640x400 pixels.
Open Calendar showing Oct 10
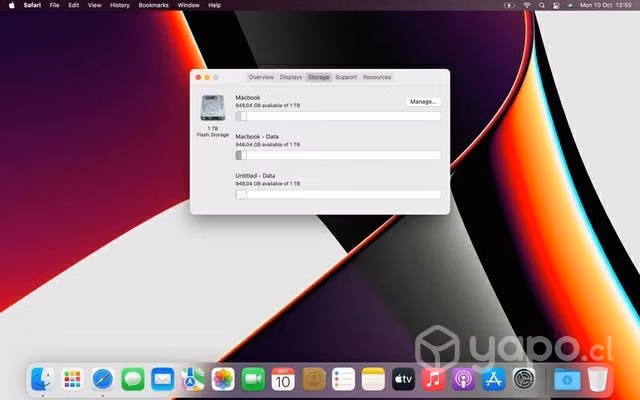[x=283, y=379]
